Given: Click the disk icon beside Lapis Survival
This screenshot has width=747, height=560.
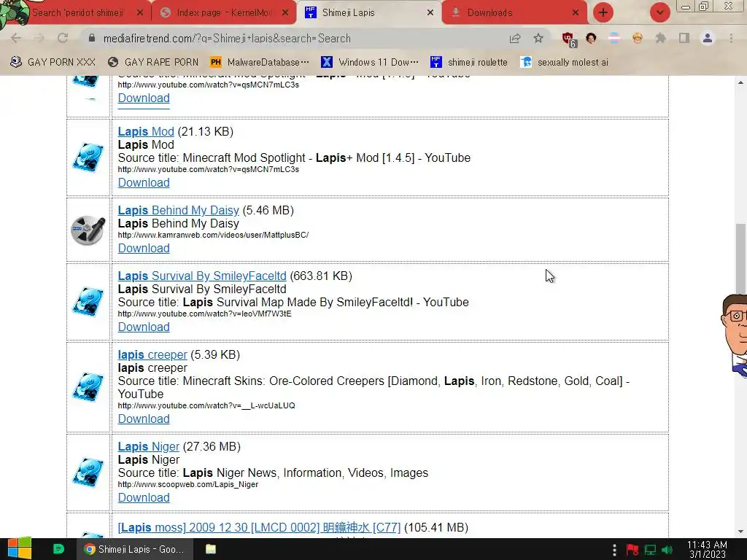Looking at the screenshot, I should coord(88,301).
